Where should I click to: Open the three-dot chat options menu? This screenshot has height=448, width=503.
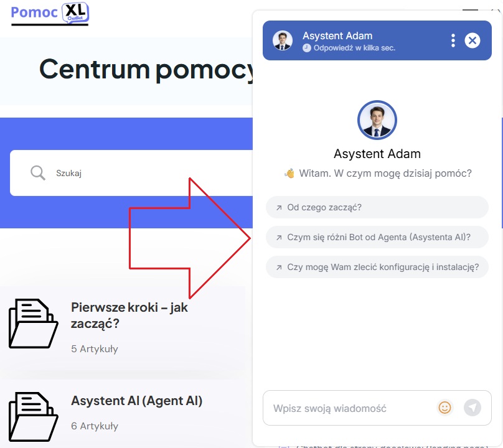(x=453, y=40)
